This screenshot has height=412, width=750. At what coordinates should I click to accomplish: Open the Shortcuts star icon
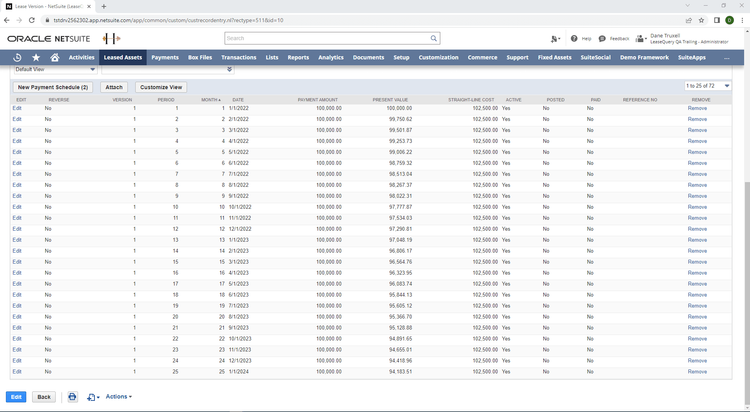pyautogui.click(x=36, y=57)
